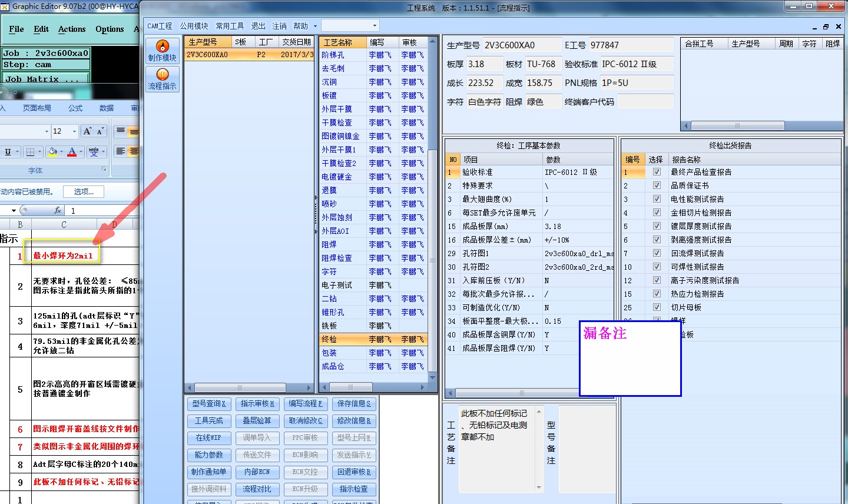Open the Excel font name dropdown arrow
The width and height of the screenshot is (848, 504).
47,131
